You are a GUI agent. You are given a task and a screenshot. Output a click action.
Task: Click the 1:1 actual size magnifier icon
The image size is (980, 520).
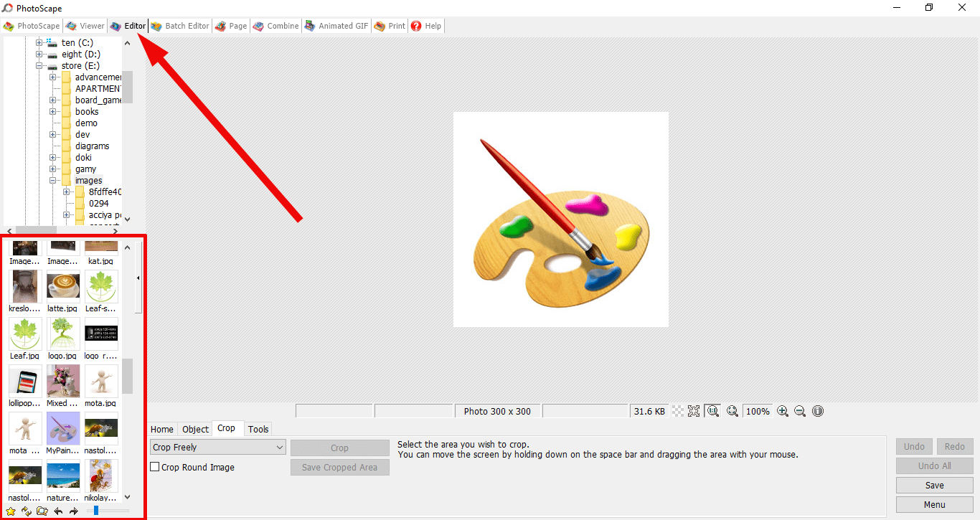(x=712, y=411)
